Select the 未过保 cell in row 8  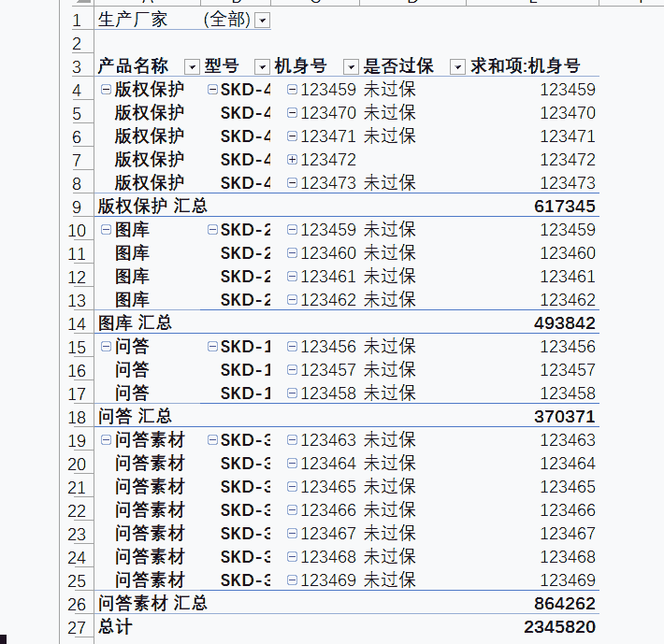point(390,183)
